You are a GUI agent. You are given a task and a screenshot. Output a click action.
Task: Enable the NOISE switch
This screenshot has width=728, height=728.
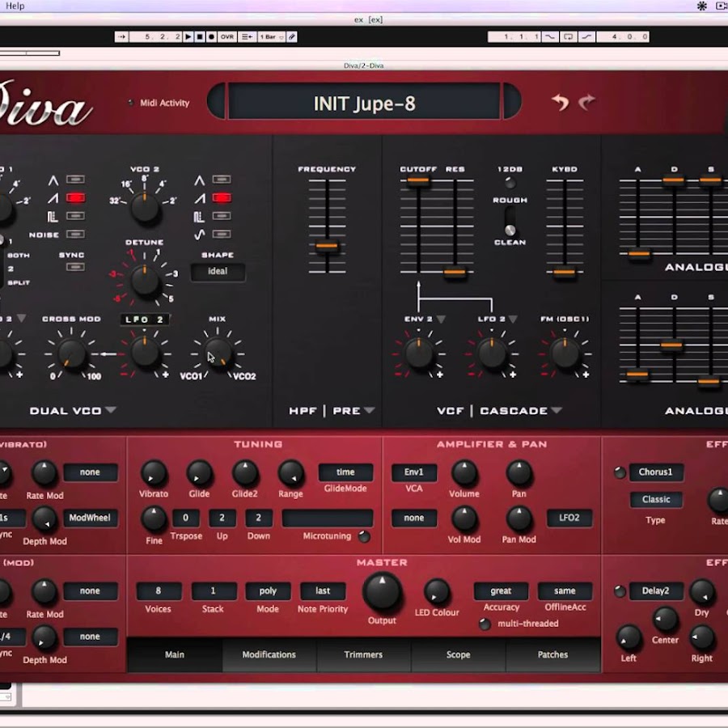click(x=75, y=234)
